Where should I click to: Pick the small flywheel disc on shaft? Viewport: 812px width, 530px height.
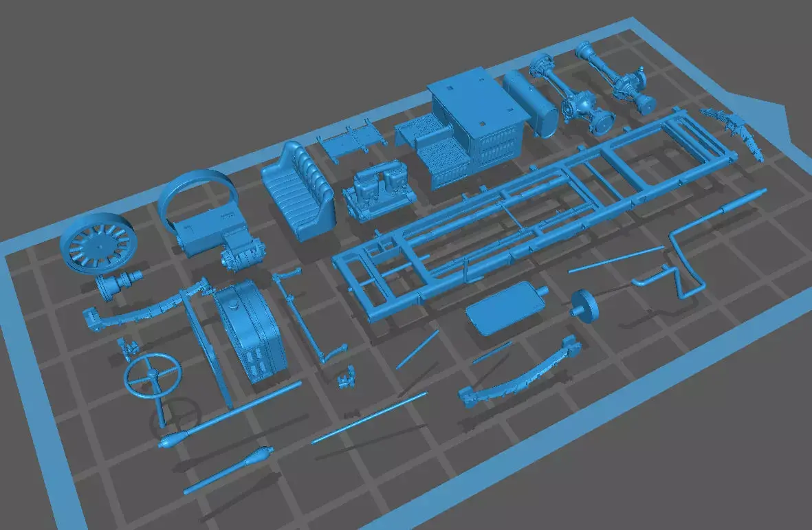(x=584, y=306)
